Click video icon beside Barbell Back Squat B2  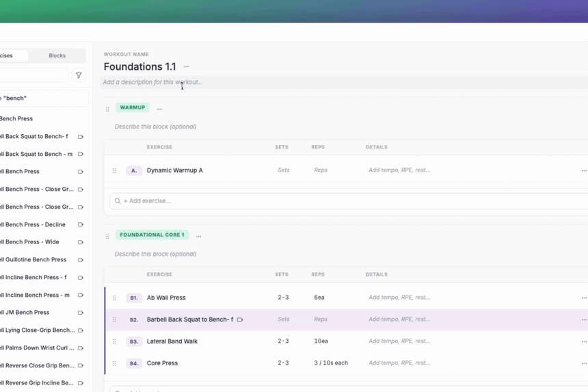pyautogui.click(x=240, y=320)
